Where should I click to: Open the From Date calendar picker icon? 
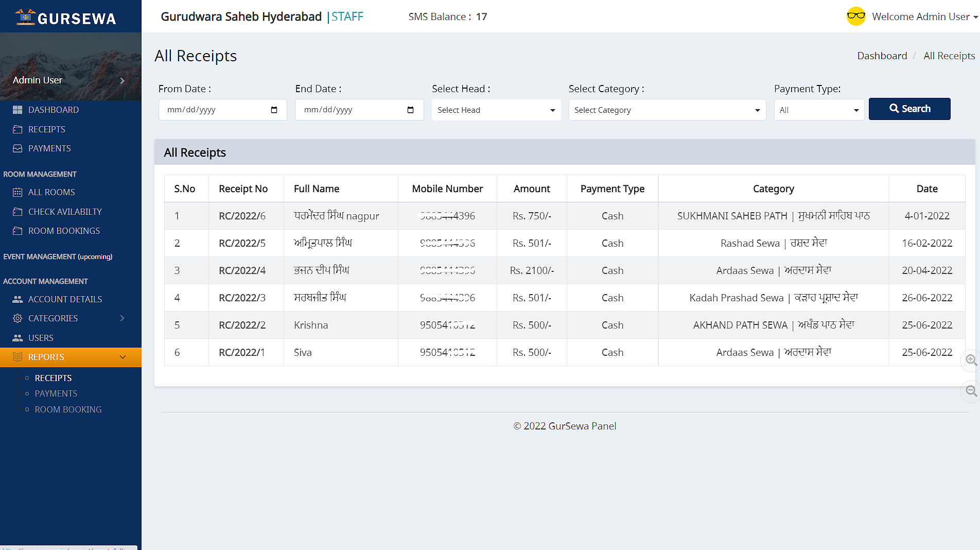point(274,110)
